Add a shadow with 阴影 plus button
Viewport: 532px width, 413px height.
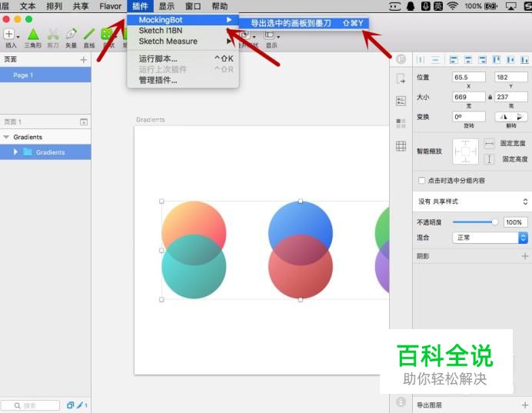click(x=525, y=256)
